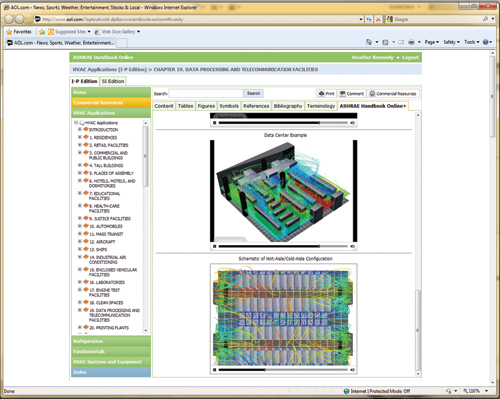Open the orange Commercial Resources sidebar section
Image resolution: width=500 pixels, height=399 pixels.
111,103
